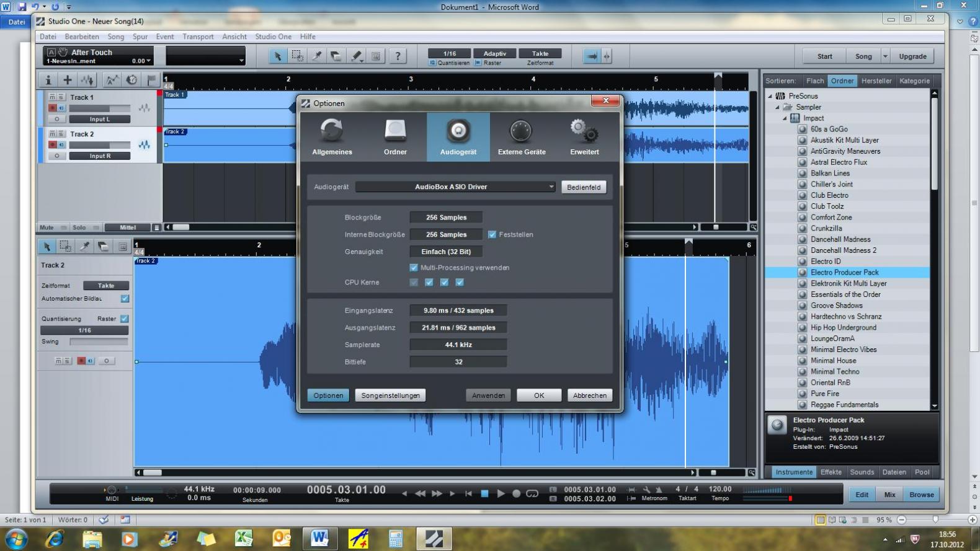Open the Spur menu
Viewport: 980px width, 551px height.
pos(140,37)
